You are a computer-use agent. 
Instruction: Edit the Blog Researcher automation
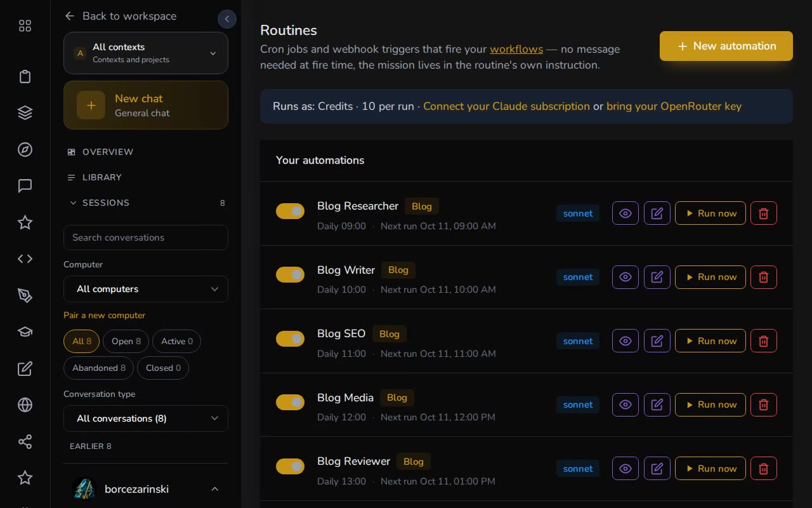tap(657, 213)
